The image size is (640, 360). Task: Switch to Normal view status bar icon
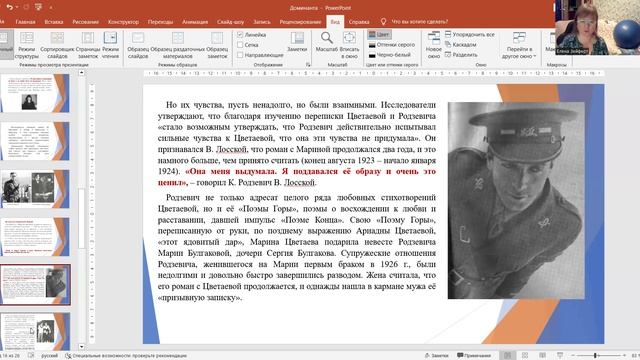[x=507, y=356]
